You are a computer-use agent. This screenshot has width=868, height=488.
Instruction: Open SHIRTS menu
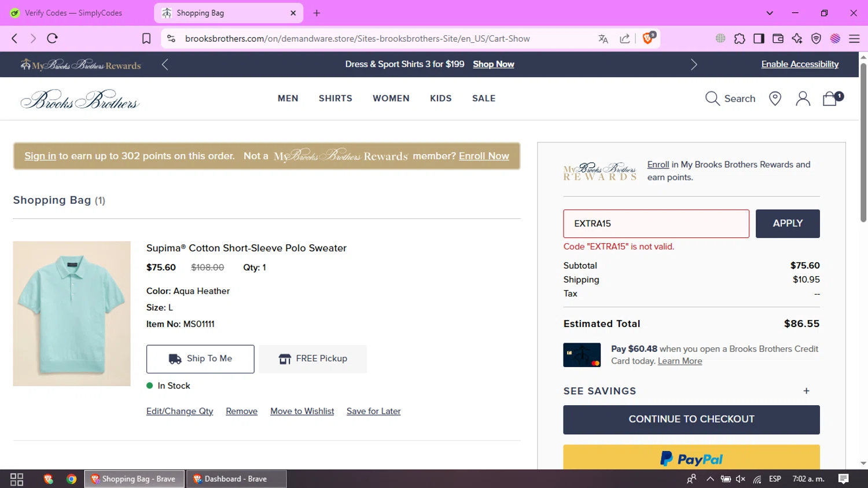[x=336, y=98]
